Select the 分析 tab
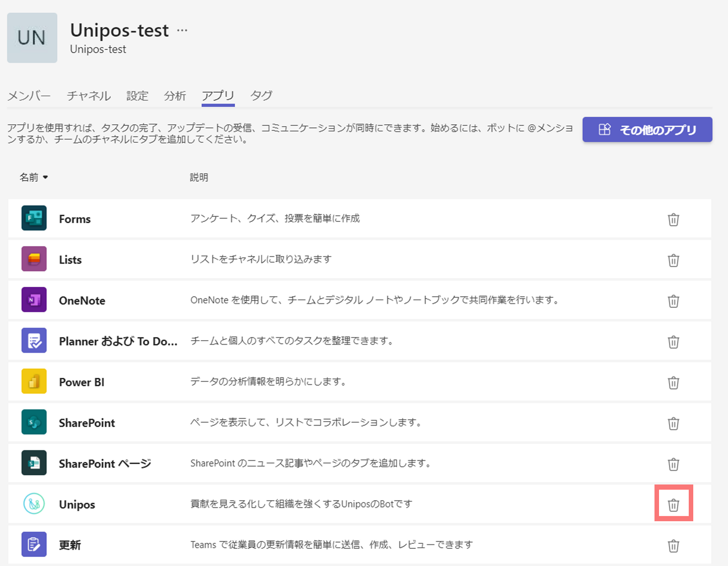Screen dimensions: 728x566 pos(175,96)
